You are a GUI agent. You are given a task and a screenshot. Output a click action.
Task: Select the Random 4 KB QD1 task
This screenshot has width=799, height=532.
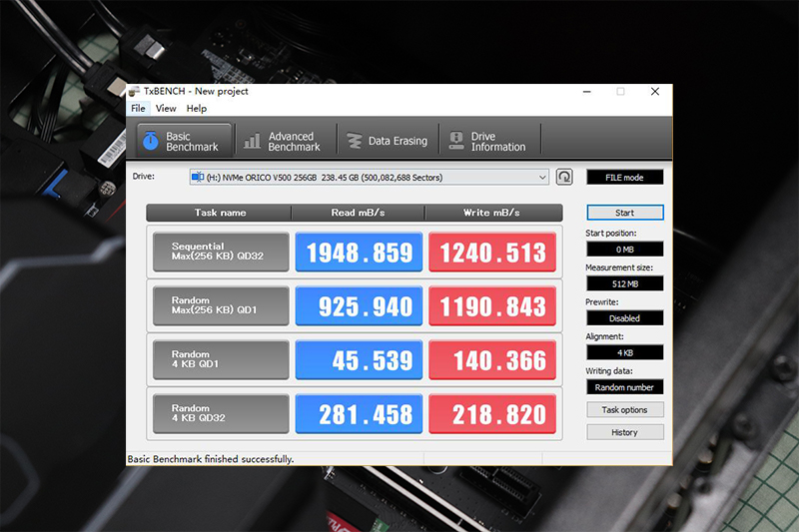(221, 360)
